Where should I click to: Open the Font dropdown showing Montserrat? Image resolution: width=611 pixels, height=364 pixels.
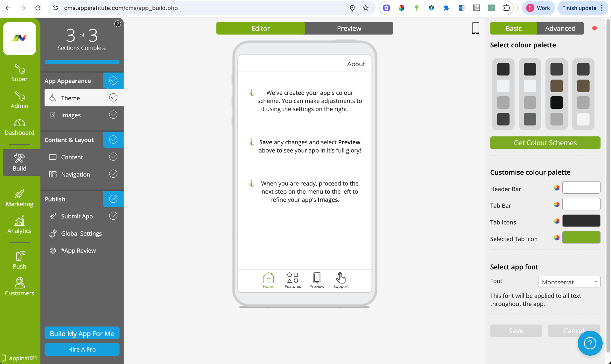click(x=569, y=282)
